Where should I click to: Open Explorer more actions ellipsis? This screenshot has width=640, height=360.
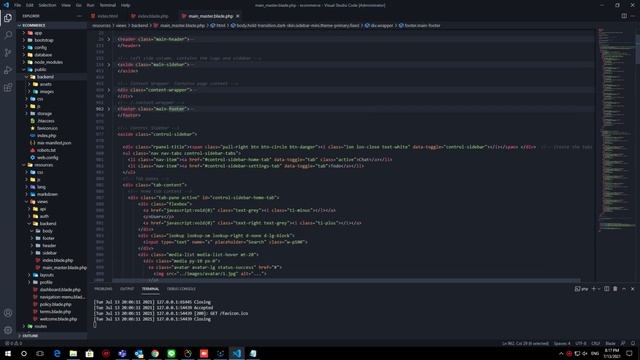click(79, 16)
